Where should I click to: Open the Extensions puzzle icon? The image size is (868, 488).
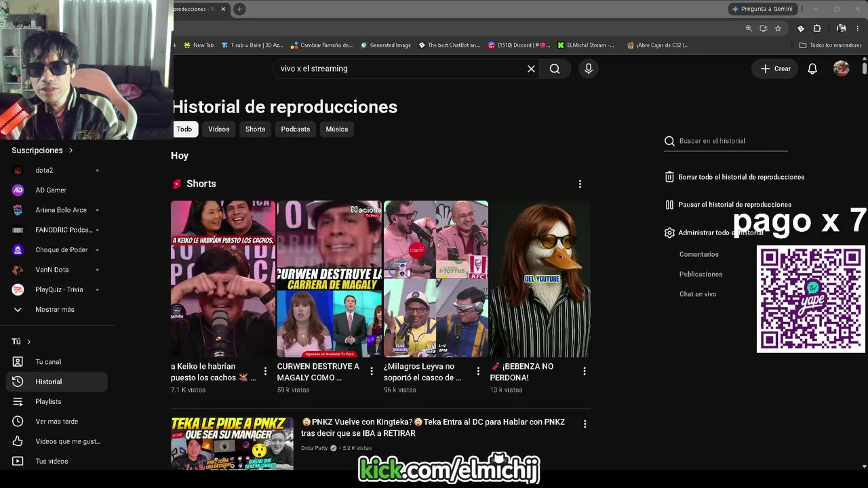(817, 28)
